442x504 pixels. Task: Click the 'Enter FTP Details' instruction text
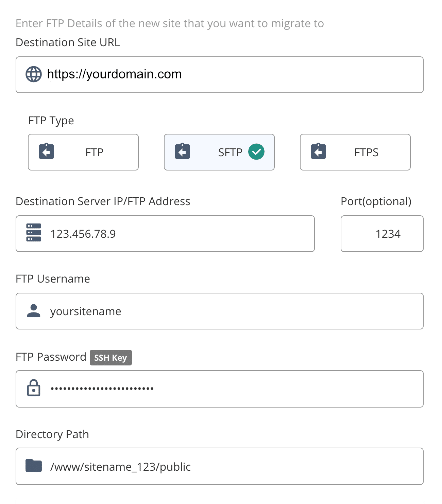point(170,23)
